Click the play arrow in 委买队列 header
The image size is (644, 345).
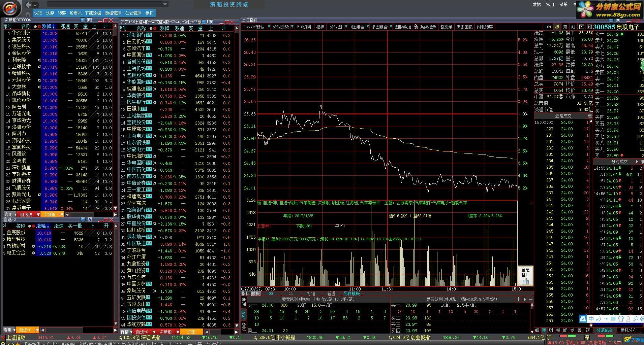pos(524,299)
